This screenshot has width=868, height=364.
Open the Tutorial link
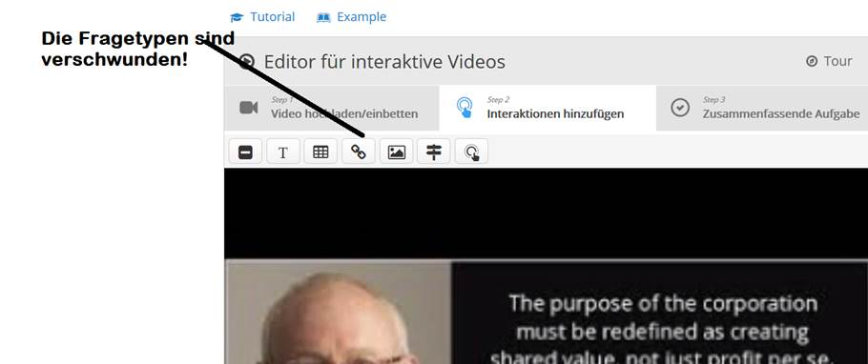[262, 17]
